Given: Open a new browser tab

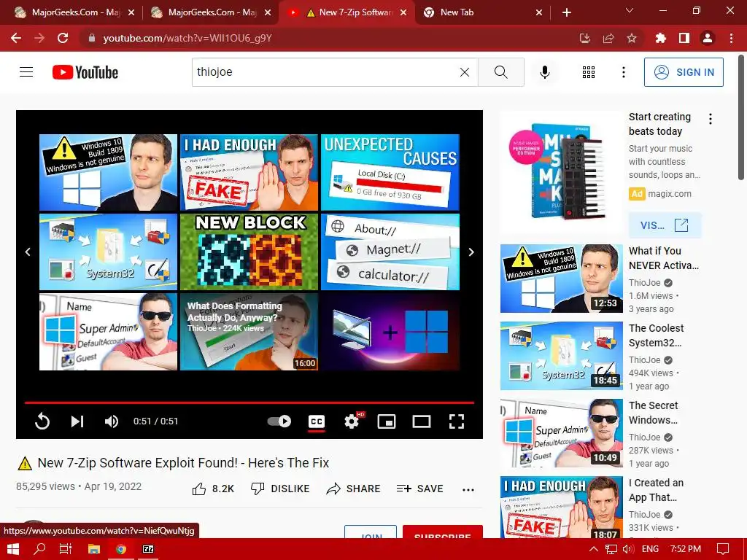Looking at the screenshot, I should pos(566,12).
